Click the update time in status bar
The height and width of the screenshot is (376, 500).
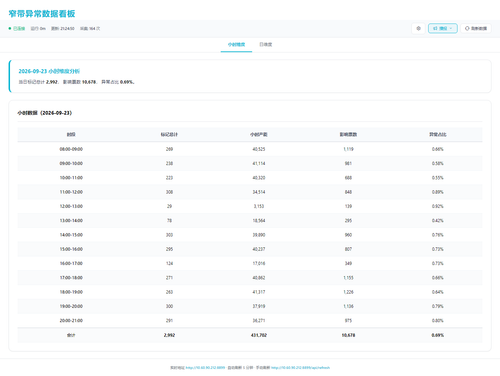click(63, 28)
